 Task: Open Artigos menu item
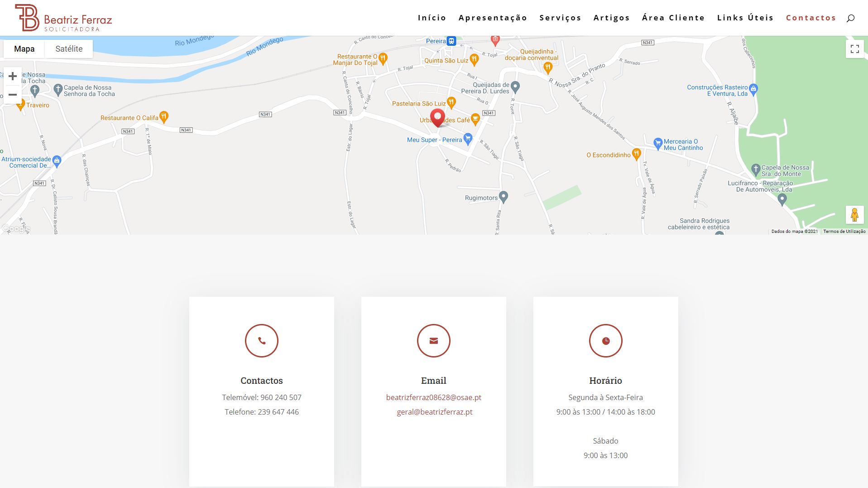pos(611,18)
